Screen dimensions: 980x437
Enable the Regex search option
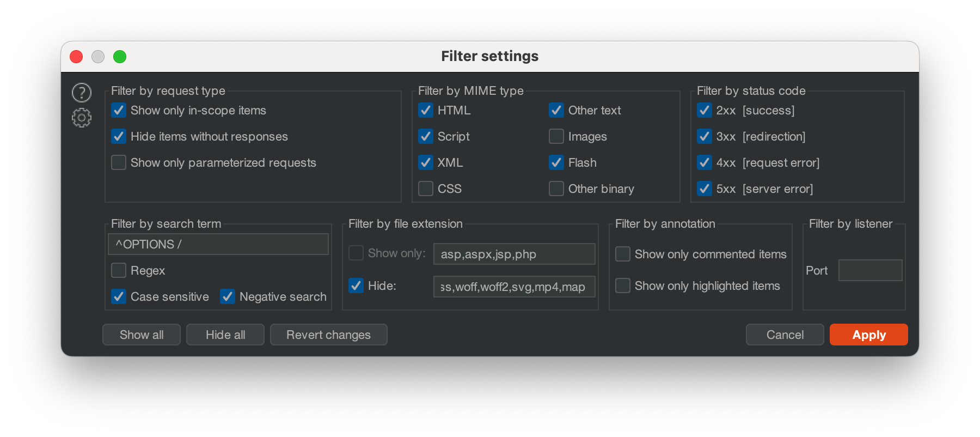[119, 271]
